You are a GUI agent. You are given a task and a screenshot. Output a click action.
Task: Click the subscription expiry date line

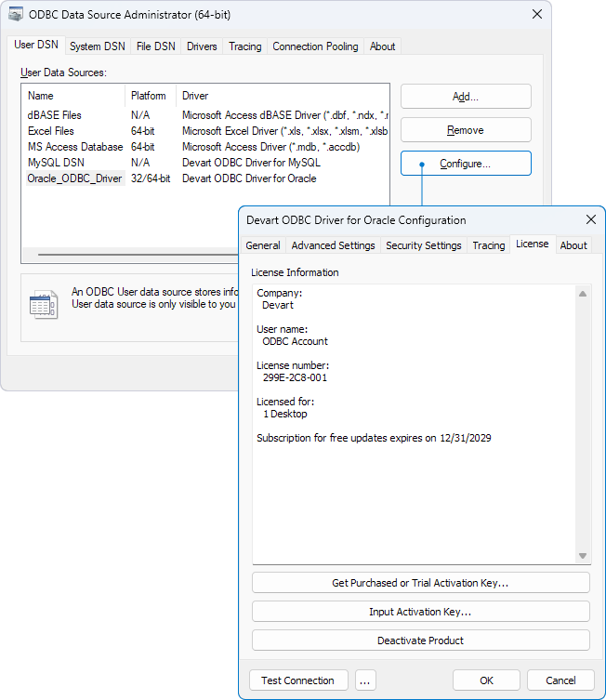[374, 438]
